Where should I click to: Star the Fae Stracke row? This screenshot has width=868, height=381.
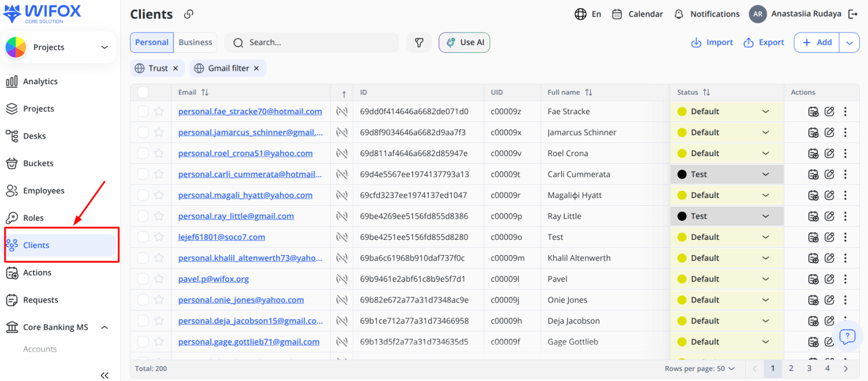pos(159,111)
